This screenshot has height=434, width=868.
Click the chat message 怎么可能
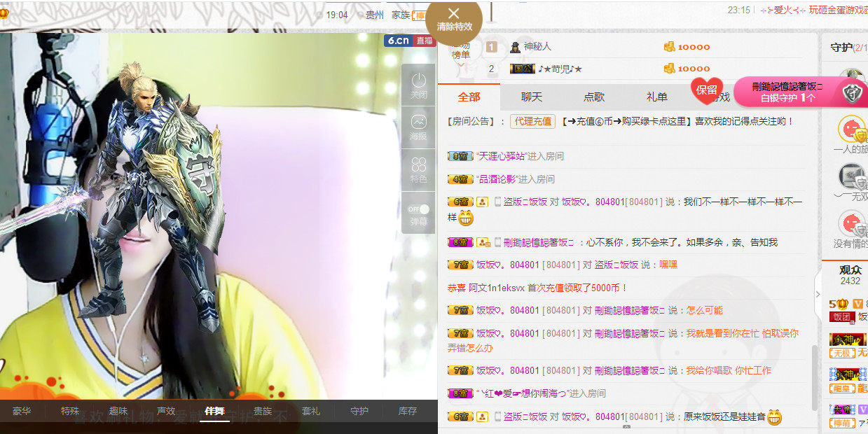point(705,310)
